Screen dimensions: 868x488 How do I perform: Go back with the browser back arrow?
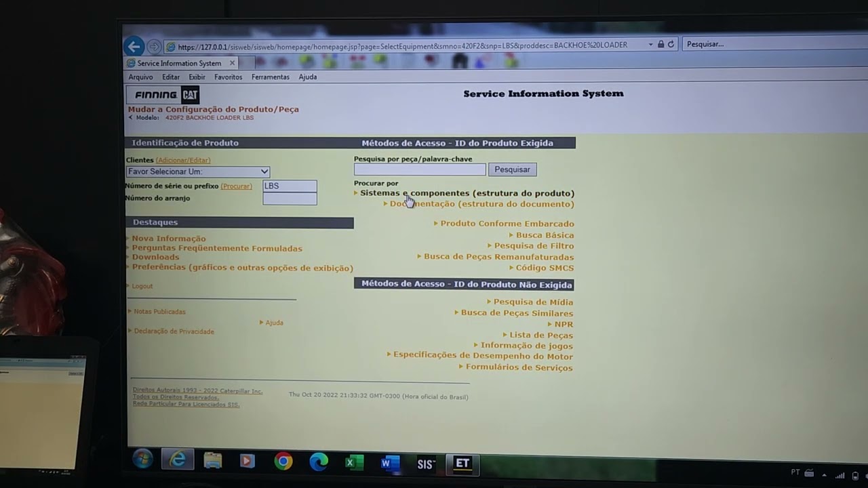134,46
